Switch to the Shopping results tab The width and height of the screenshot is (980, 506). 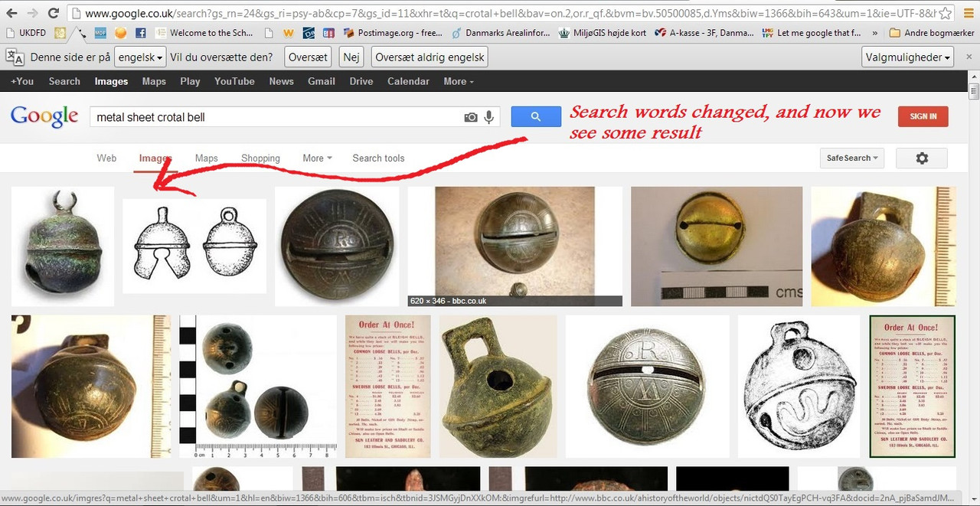(260, 158)
